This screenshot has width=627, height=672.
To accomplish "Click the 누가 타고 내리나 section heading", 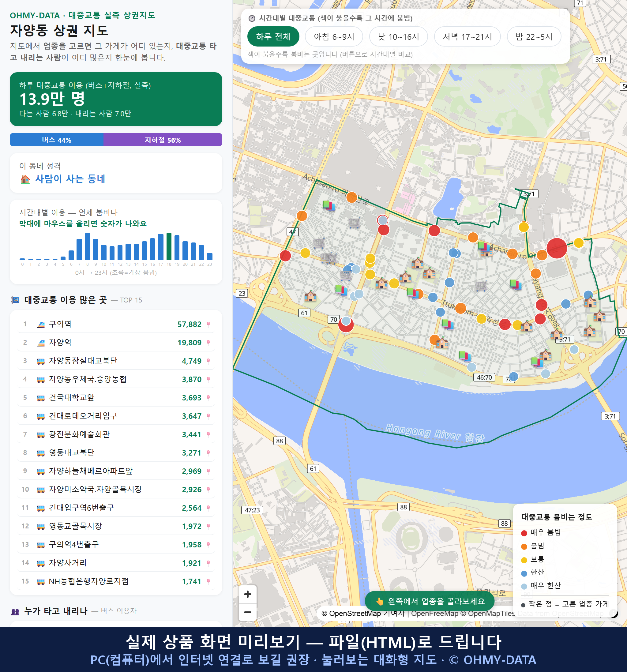I will pyautogui.click(x=56, y=611).
